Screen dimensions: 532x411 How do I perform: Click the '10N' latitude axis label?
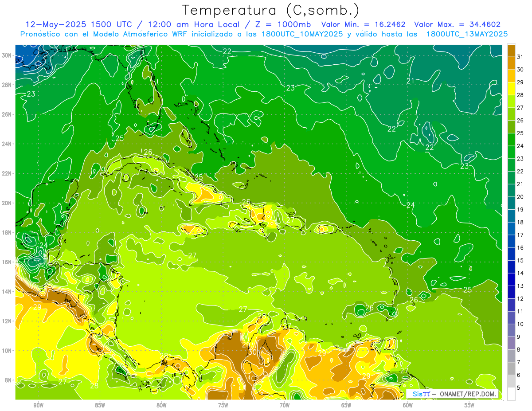point(7,350)
